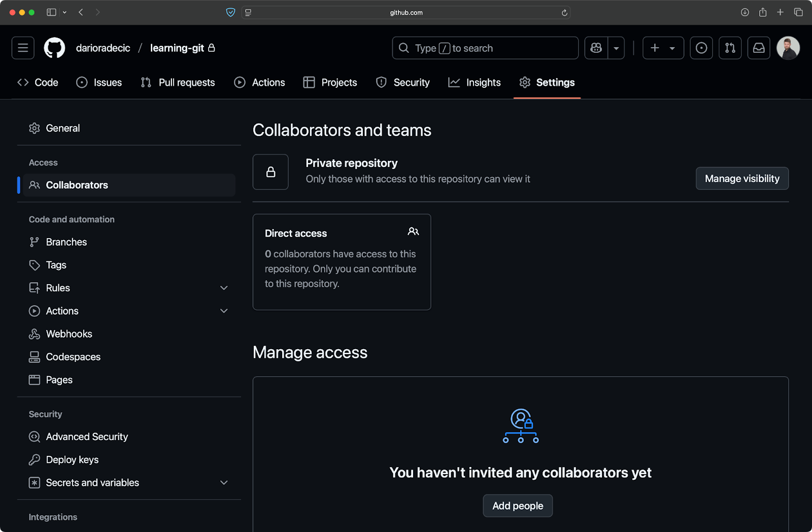This screenshot has width=812, height=532.
Task: Open Webhooks settings
Action: point(129,334)
